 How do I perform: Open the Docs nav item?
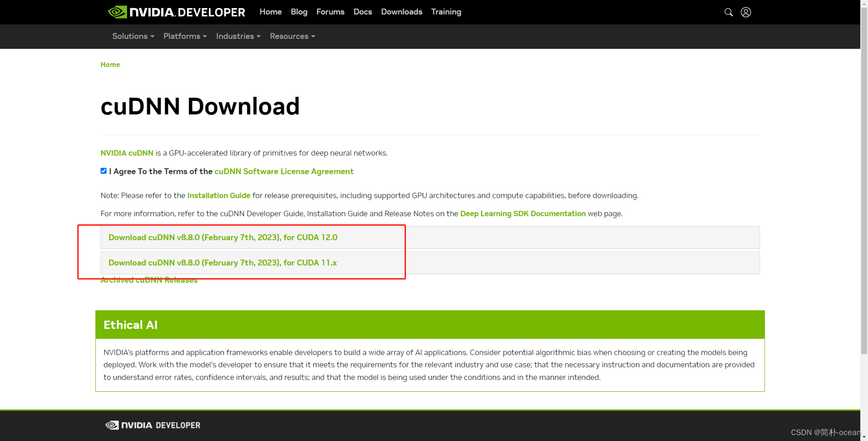pyautogui.click(x=363, y=12)
